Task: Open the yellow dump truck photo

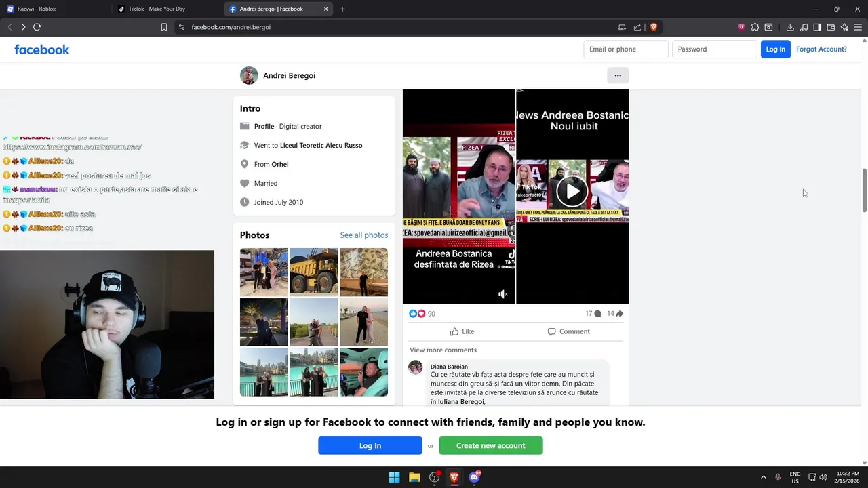Action: click(x=314, y=271)
